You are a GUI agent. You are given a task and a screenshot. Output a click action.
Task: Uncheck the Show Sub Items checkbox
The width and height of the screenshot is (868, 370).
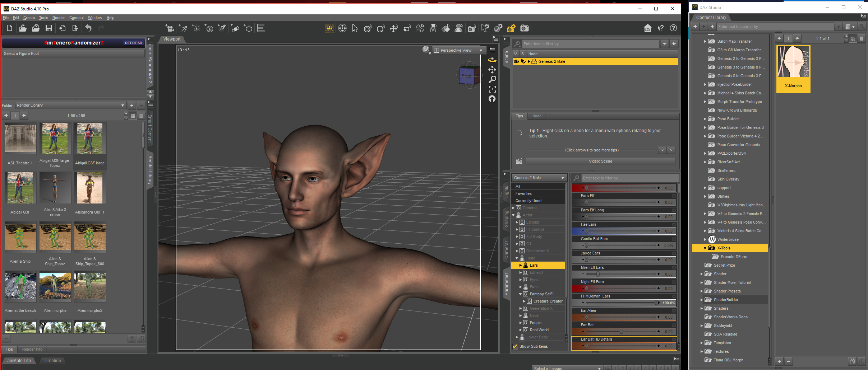pos(515,347)
